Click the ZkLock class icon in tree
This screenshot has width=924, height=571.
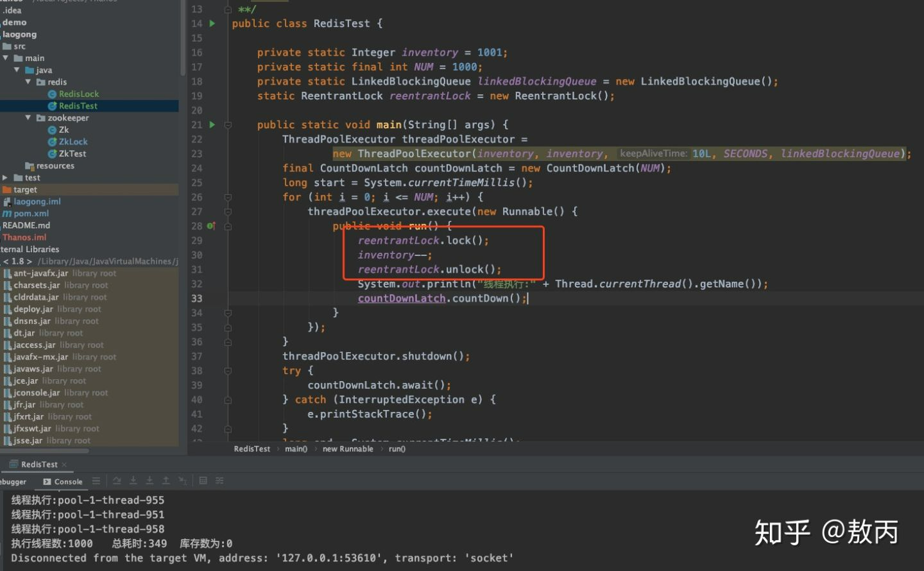(x=52, y=142)
